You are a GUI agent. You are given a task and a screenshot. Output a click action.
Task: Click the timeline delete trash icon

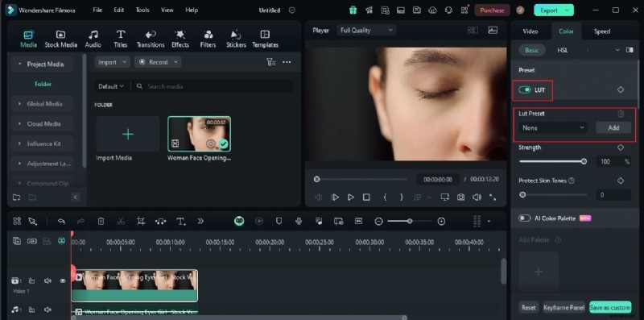coord(101,222)
